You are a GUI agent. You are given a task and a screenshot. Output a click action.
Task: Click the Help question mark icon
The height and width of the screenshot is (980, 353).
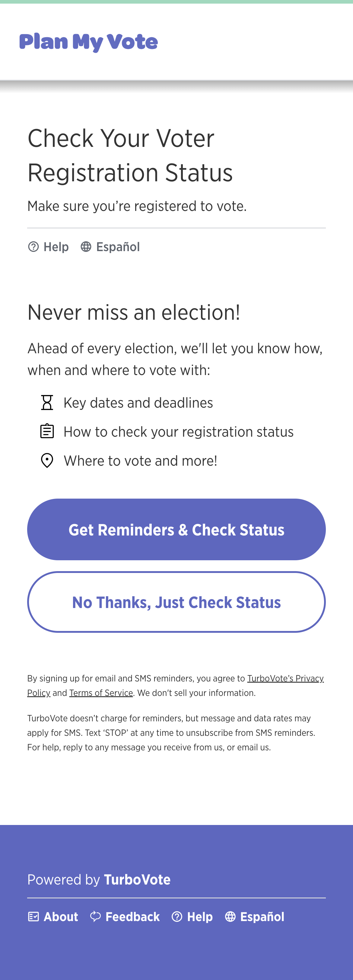tap(33, 247)
